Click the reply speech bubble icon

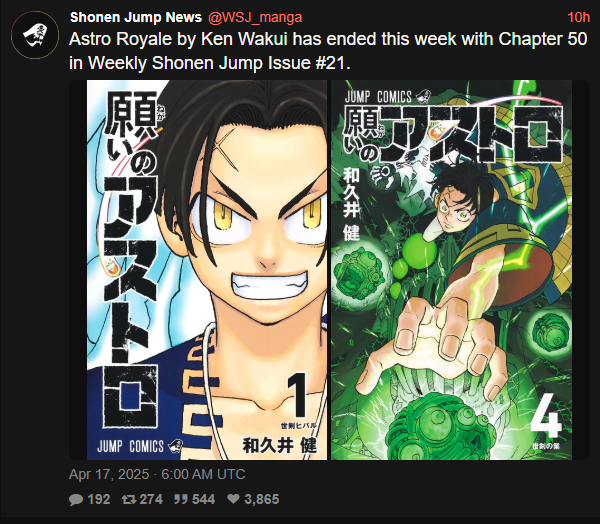tap(76, 500)
